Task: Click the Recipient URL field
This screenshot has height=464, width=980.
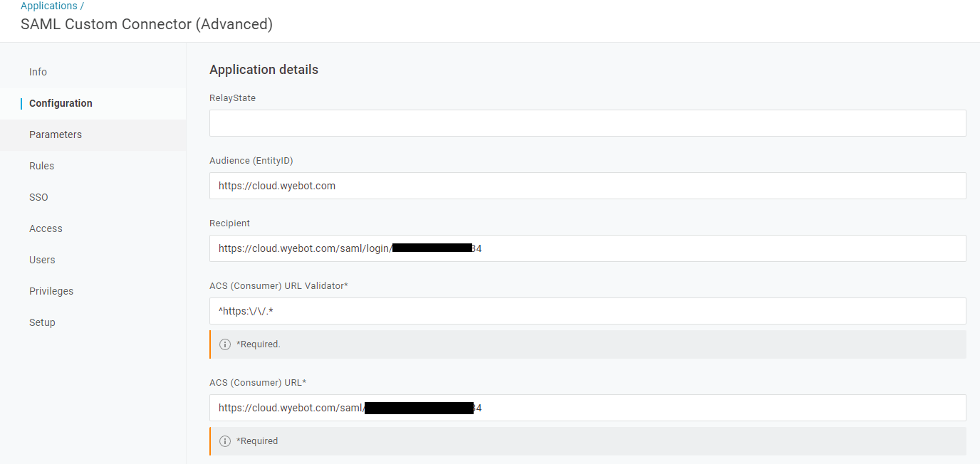Action: click(587, 248)
